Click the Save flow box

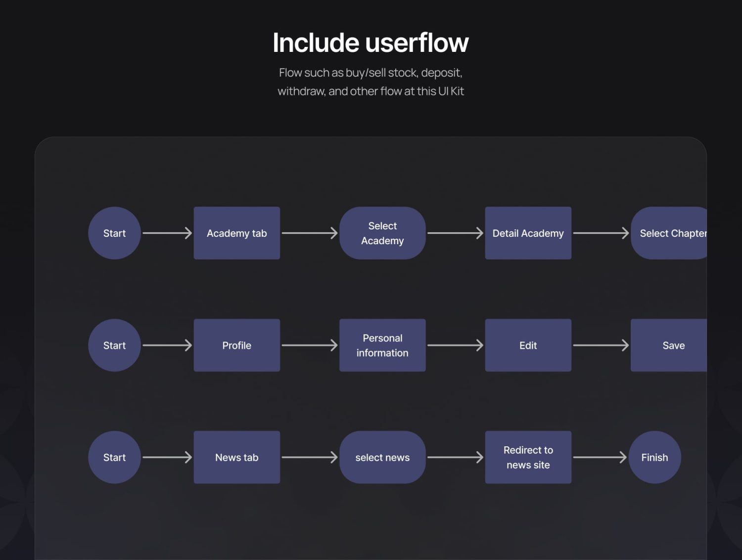[x=669, y=345]
